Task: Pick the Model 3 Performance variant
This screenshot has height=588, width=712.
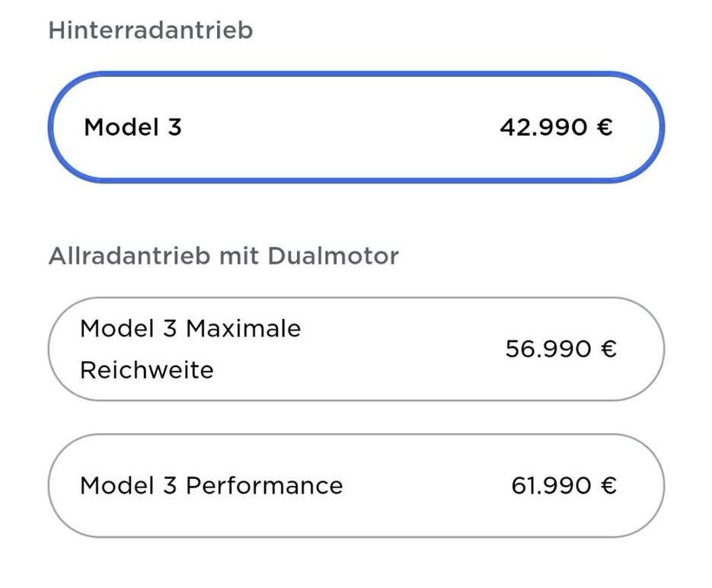Action: (x=356, y=485)
